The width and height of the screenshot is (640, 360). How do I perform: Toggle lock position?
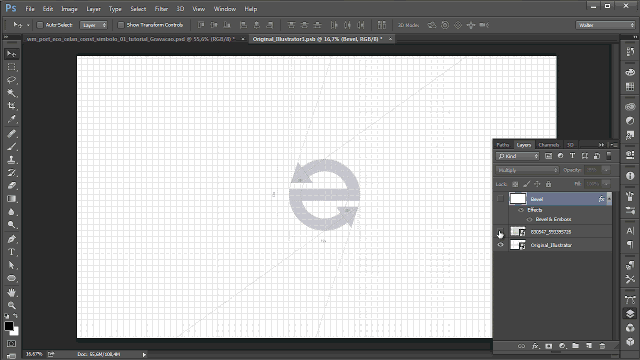pyautogui.click(x=538, y=184)
